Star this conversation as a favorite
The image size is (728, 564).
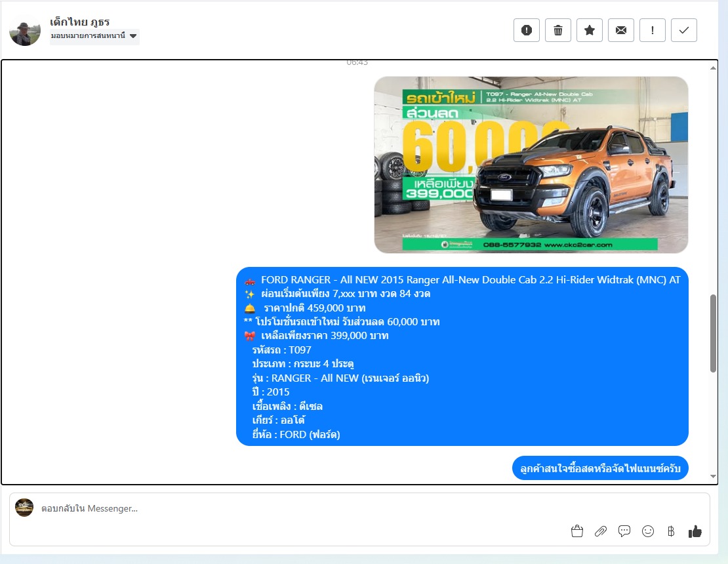pyautogui.click(x=590, y=30)
